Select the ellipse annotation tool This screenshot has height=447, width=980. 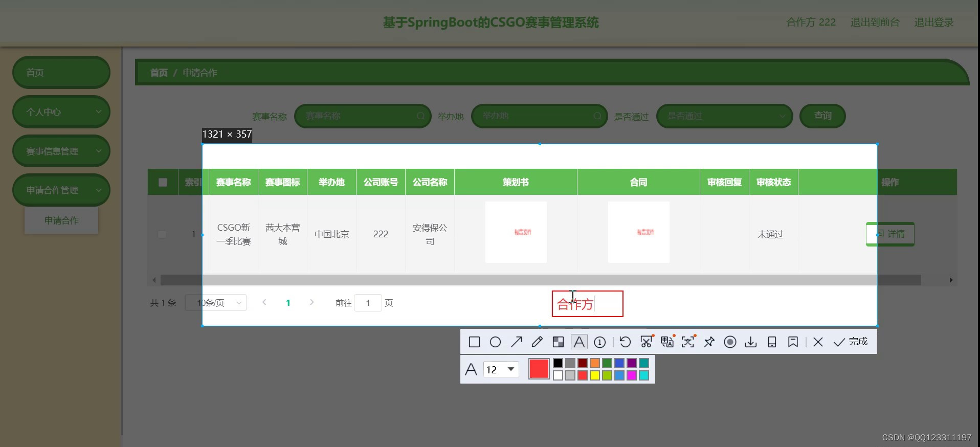[495, 342]
